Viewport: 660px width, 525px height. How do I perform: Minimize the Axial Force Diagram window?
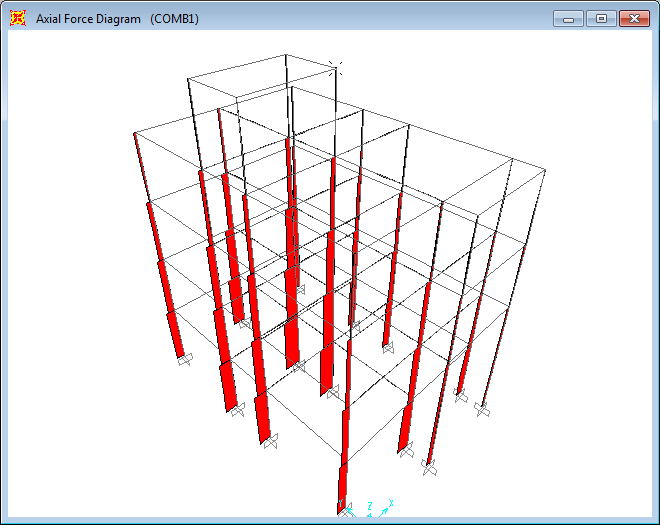click(x=568, y=18)
